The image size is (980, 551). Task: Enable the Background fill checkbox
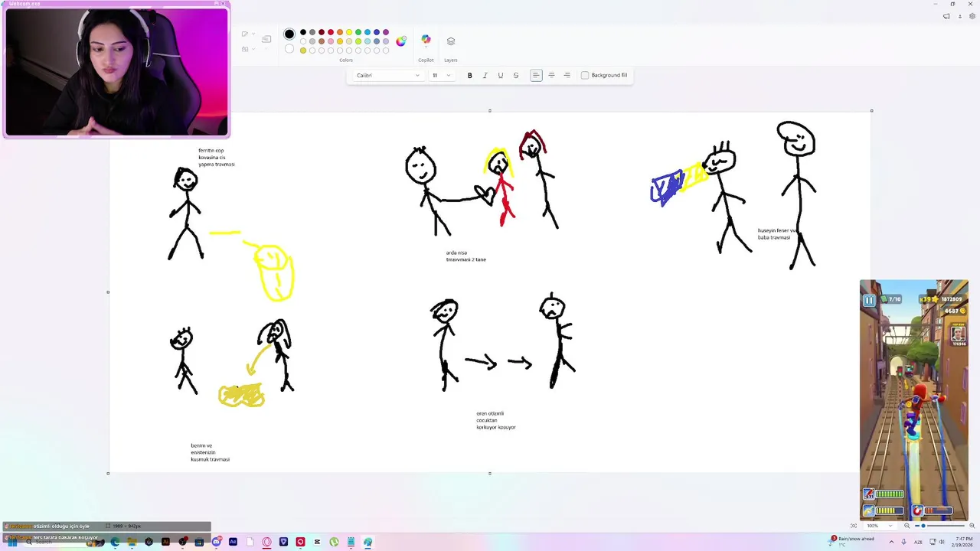click(585, 75)
